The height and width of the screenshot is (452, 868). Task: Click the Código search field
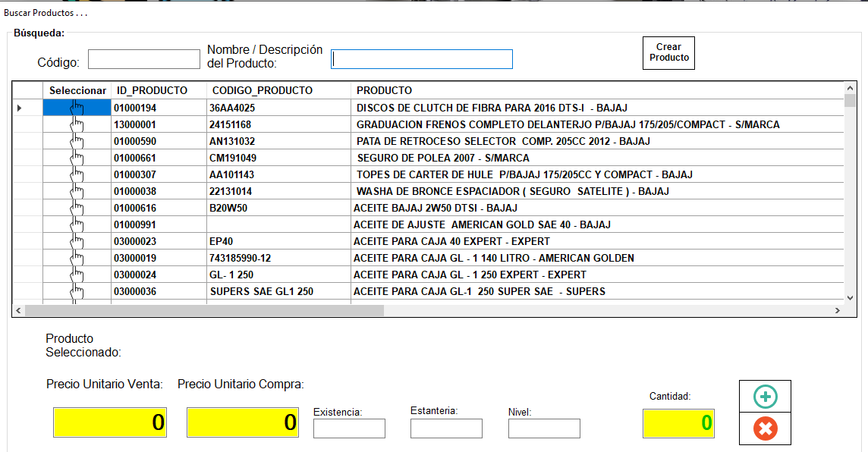[x=143, y=59]
